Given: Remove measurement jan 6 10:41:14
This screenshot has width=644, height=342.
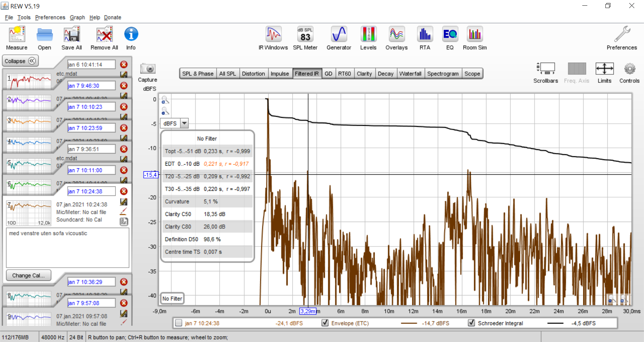Looking at the screenshot, I should [x=124, y=64].
